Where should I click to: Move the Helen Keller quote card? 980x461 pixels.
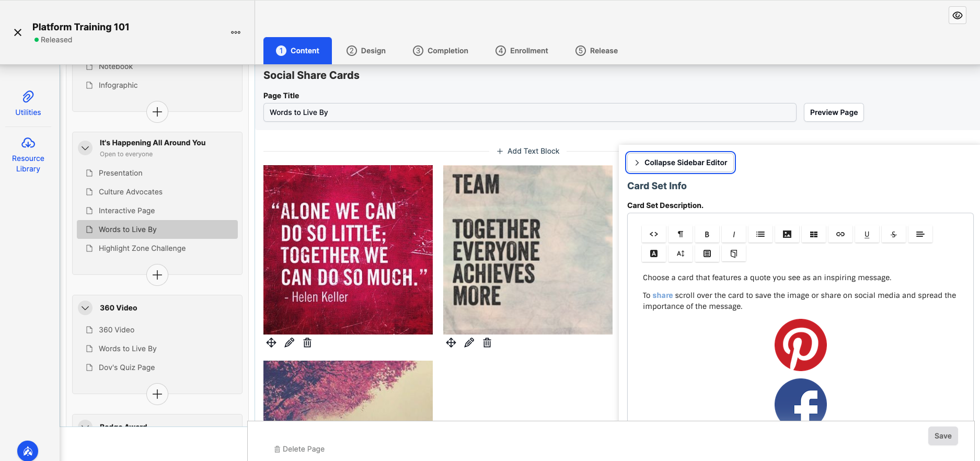click(x=271, y=342)
